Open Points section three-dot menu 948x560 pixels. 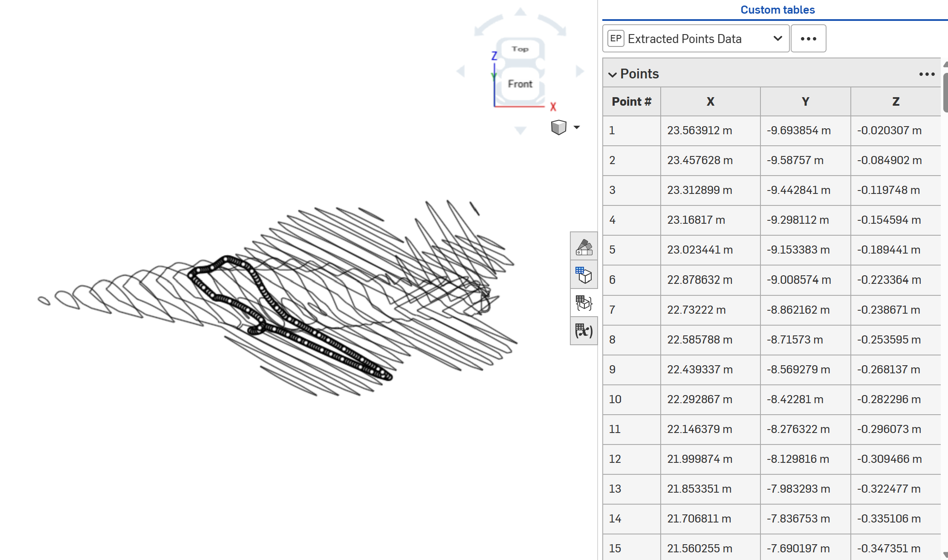[x=927, y=74]
